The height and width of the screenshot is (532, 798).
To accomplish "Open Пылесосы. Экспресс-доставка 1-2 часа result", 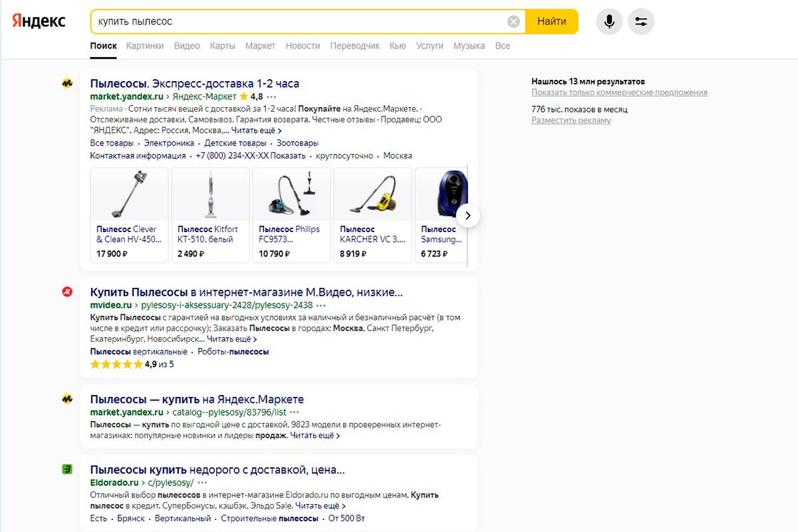I will 194,84.
